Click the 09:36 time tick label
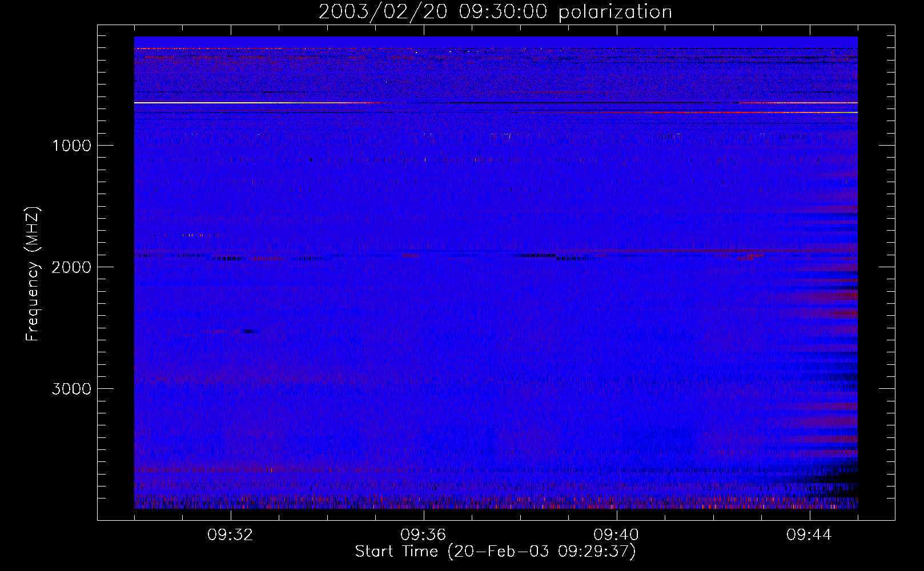The image size is (924, 571). pos(424,535)
